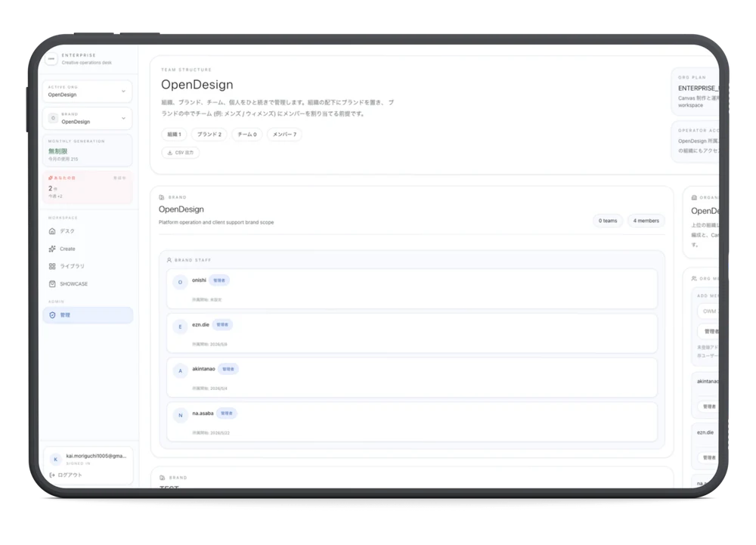Click the チーム 0 pill
756x545 pixels.
coord(247,135)
